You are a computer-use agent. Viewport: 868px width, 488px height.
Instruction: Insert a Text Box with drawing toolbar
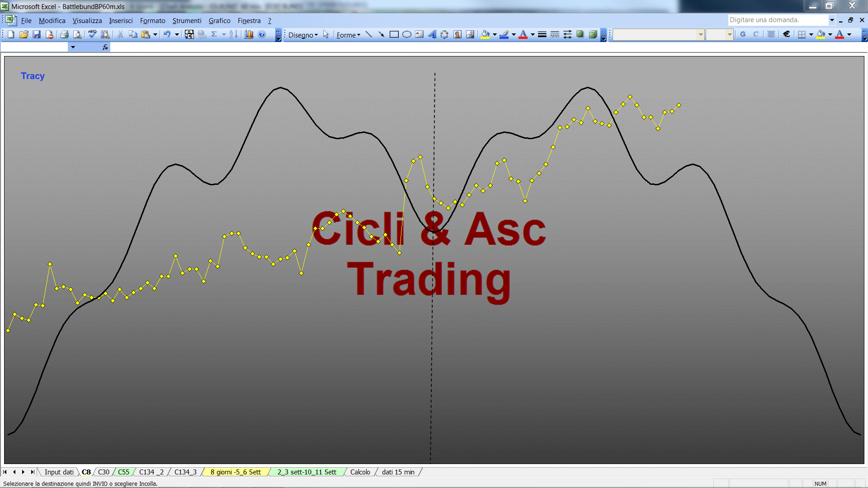tap(420, 34)
